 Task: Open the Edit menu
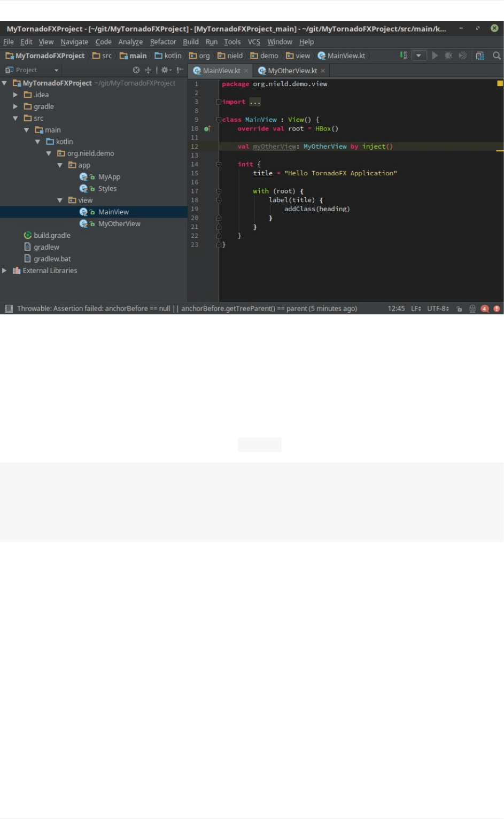tap(26, 42)
